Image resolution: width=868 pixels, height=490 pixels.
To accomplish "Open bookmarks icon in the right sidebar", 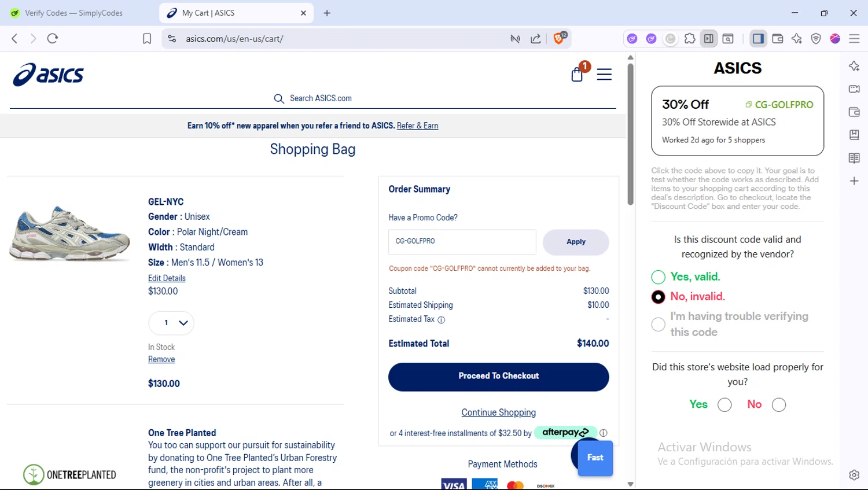I will pyautogui.click(x=854, y=135).
